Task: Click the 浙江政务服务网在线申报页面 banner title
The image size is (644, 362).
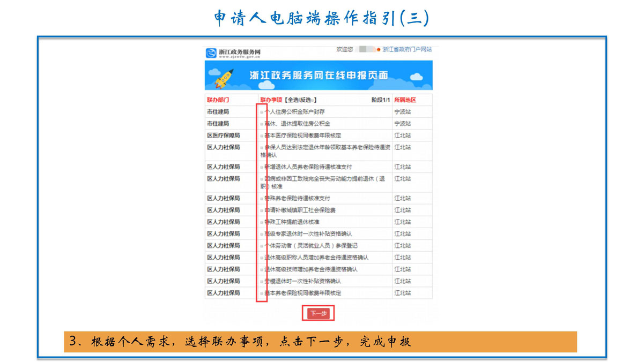Action: (319, 76)
